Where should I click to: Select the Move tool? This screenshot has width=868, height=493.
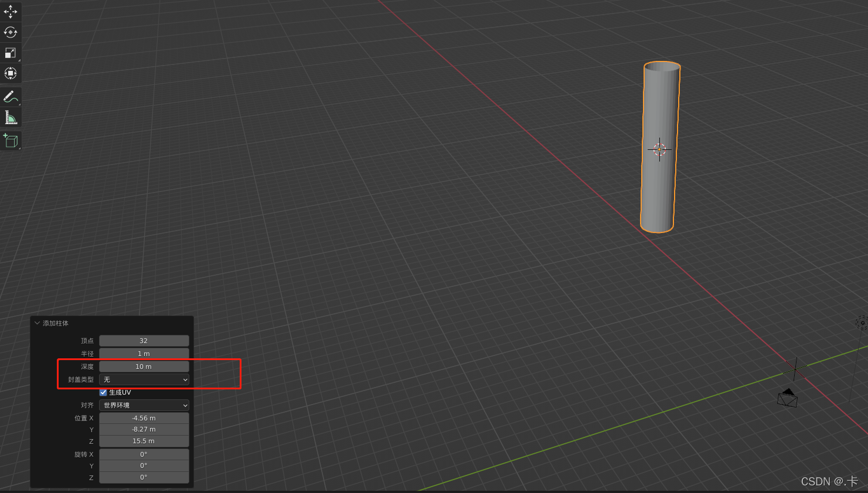click(x=11, y=12)
